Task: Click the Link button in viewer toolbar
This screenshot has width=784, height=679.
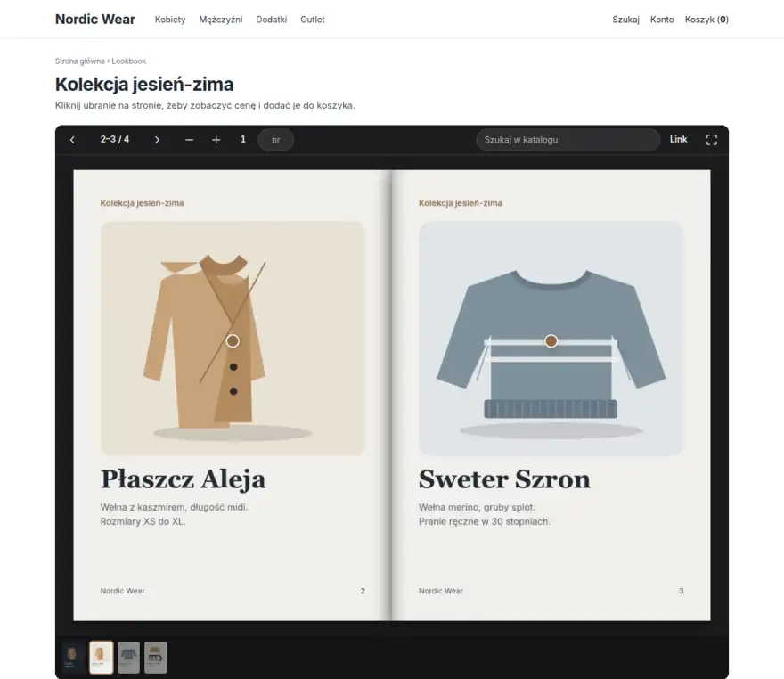Action: pos(679,140)
